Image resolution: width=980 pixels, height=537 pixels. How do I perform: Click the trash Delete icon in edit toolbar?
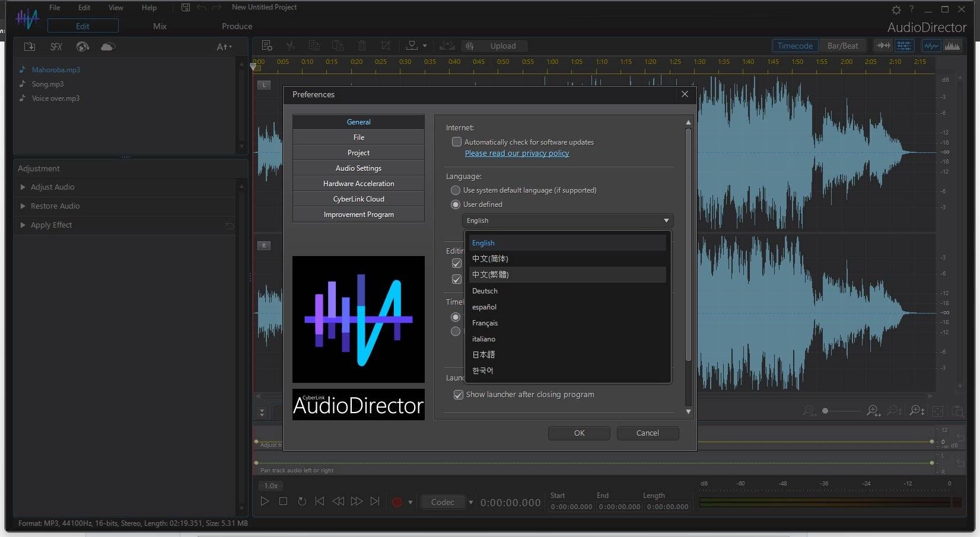pos(362,46)
